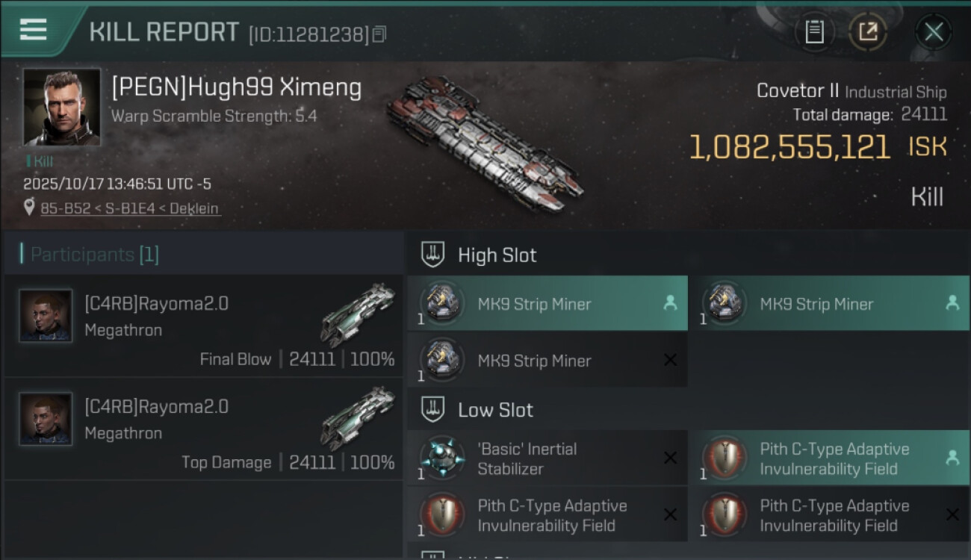971x560 pixels.
Task: Collapse the High Slot section
Action: tap(433, 255)
